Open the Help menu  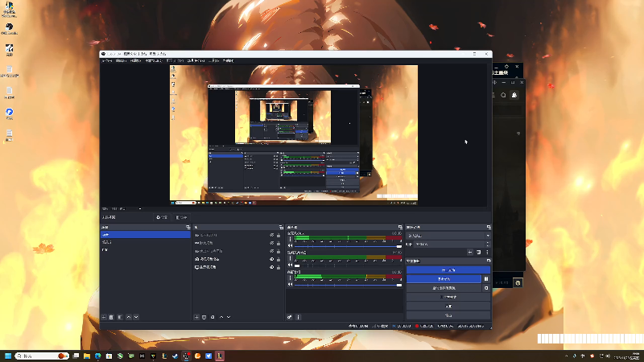coord(229,61)
